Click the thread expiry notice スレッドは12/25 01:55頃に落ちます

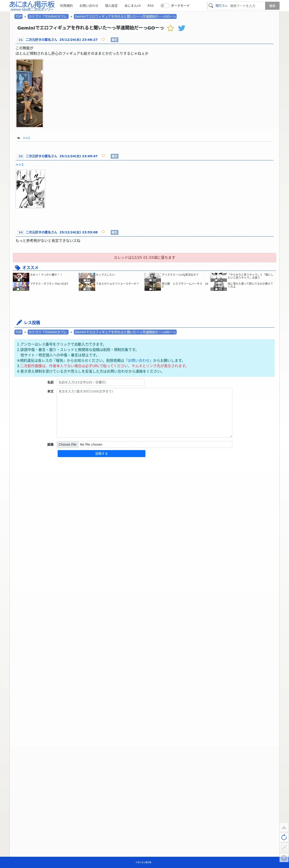(144, 257)
